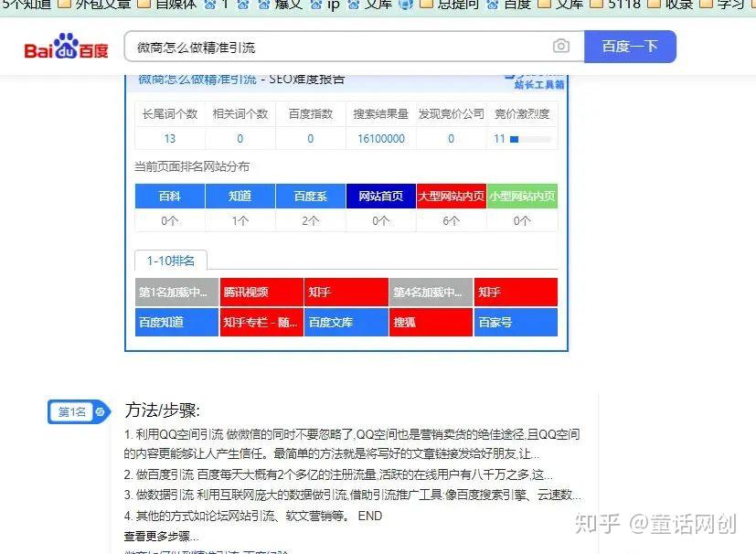The width and height of the screenshot is (756, 554).
Task: Open the 5118 bookmark folder
Action: pos(616,5)
